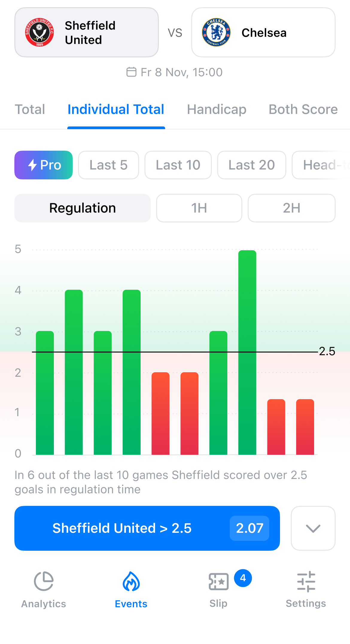350x644 pixels.
Task: Tap the tallest green bar in chart
Action: tap(247, 352)
